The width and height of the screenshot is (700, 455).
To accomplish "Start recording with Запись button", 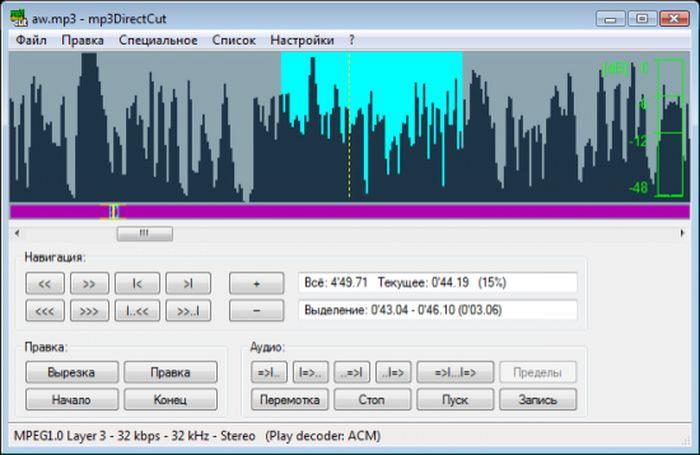I will (538, 399).
